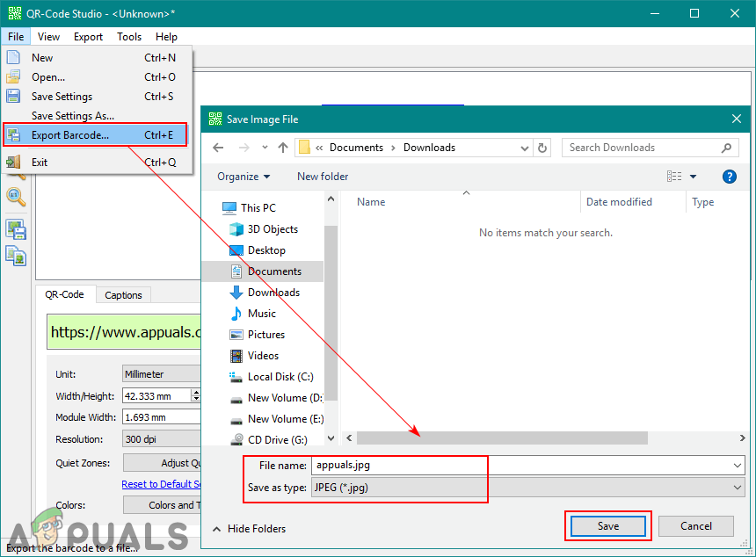
Task: Open the Resolution 300 dpi dropdown
Action: (x=161, y=439)
